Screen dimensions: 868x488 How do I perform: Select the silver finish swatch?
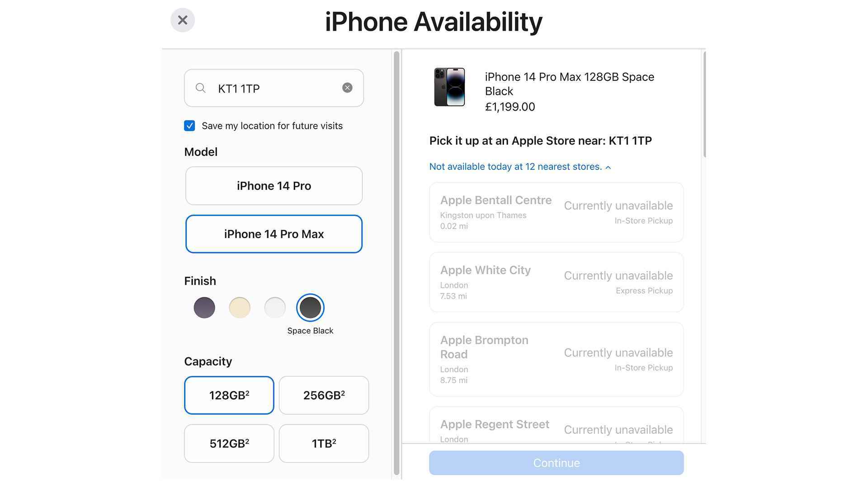(x=275, y=307)
